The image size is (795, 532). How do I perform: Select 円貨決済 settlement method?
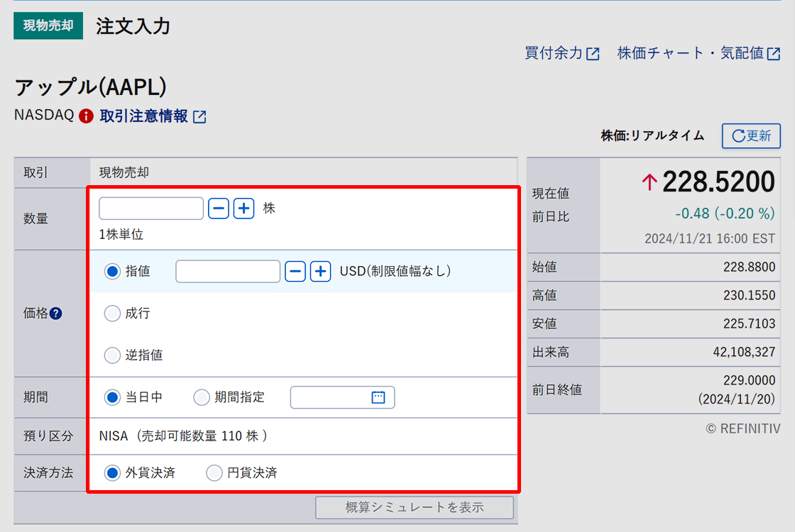(214, 473)
